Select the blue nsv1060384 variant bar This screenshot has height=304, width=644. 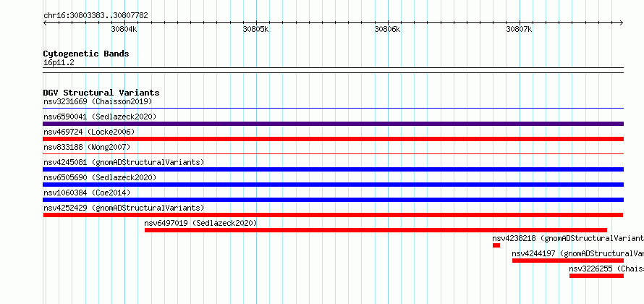pyautogui.click(x=334, y=200)
